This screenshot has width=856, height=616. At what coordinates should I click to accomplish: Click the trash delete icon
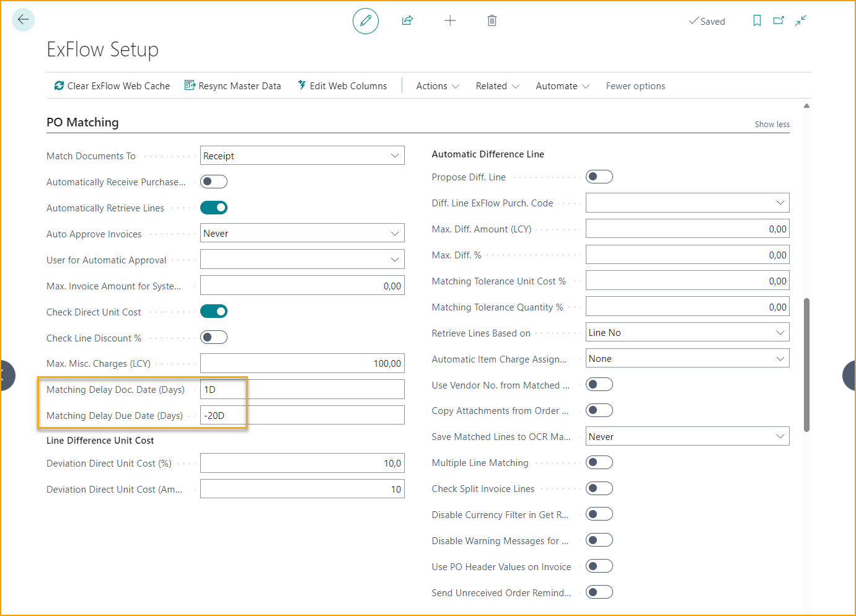coord(492,20)
